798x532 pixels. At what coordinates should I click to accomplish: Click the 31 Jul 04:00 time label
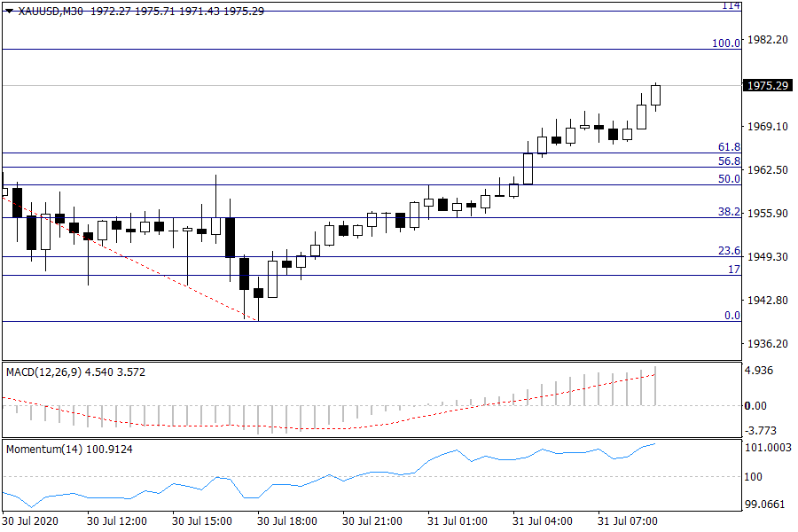click(542, 520)
